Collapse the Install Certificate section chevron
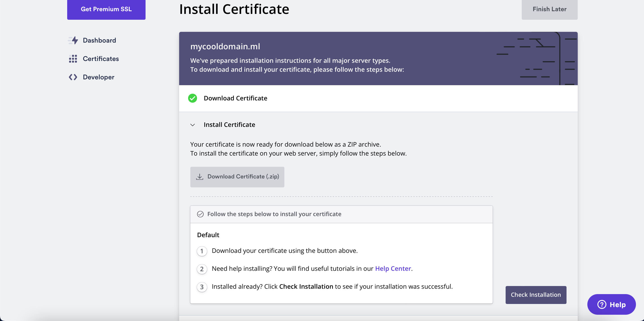 pyautogui.click(x=193, y=125)
